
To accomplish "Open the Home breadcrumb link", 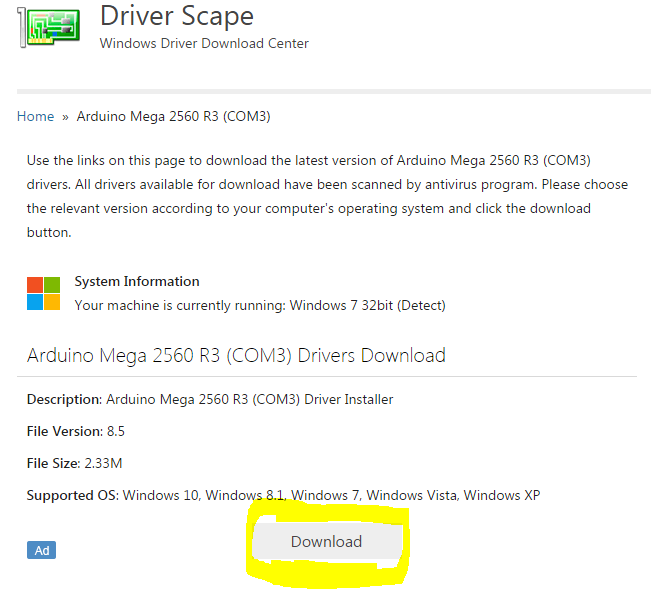I will (x=36, y=116).
